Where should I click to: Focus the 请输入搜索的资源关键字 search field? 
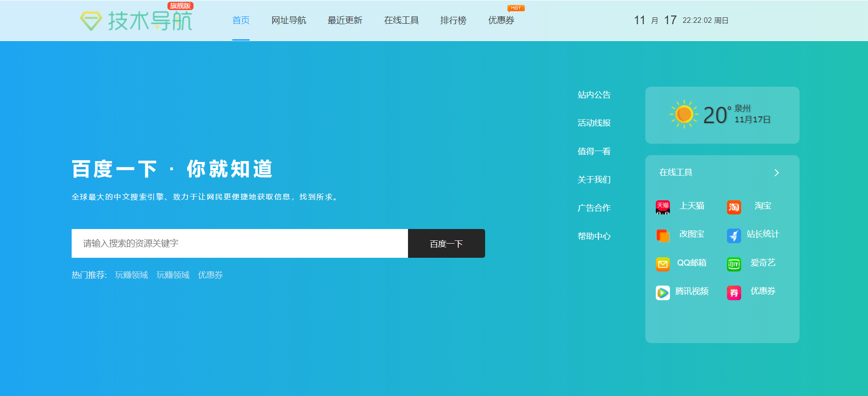[240, 244]
